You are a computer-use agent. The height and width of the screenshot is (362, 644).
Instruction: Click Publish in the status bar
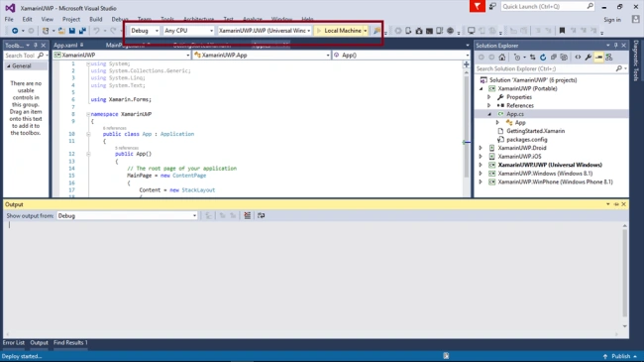tap(620, 356)
